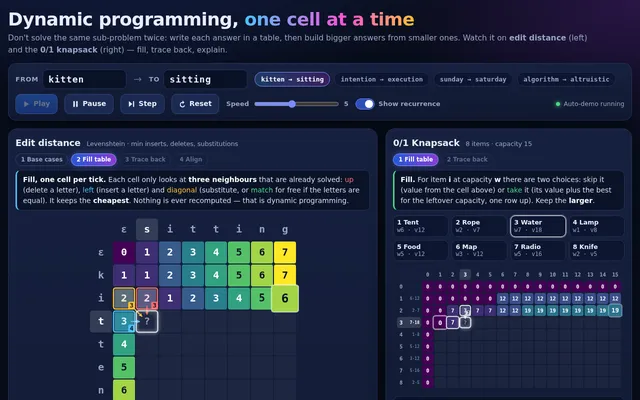Click the Edit distance panel title
The image size is (640, 400).
coord(48,143)
